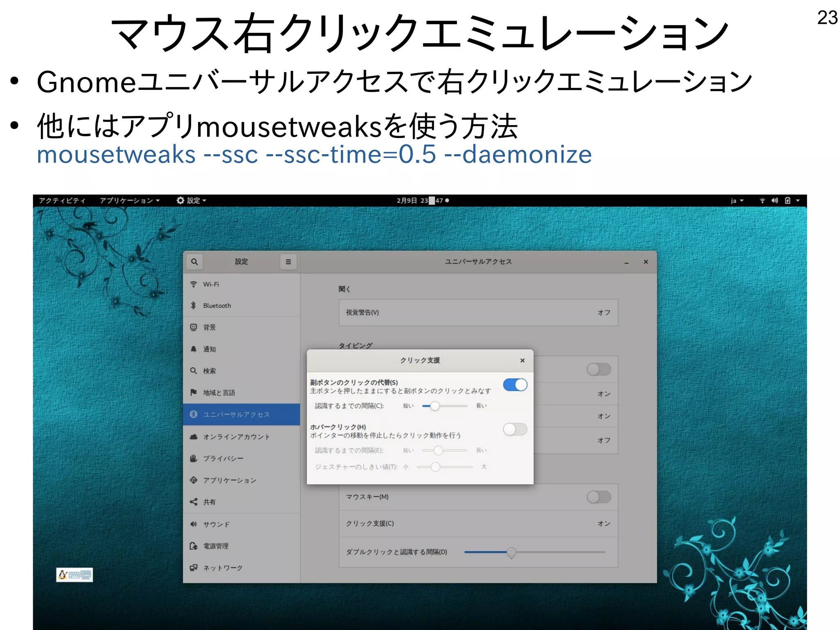Click the Wi-Fi icon in sidebar
Image resolution: width=840 pixels, height=630 pixels.
(194, 284)
